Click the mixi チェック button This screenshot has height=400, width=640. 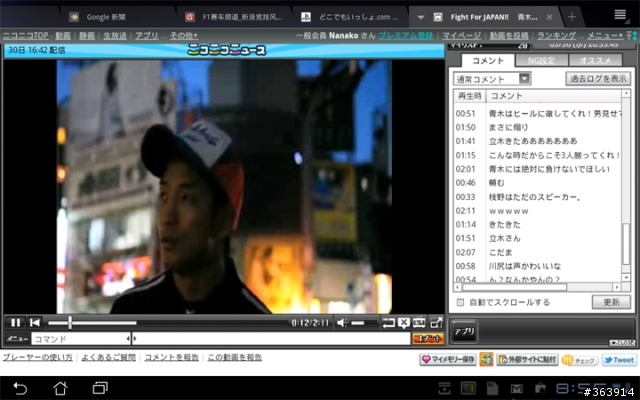580,360
